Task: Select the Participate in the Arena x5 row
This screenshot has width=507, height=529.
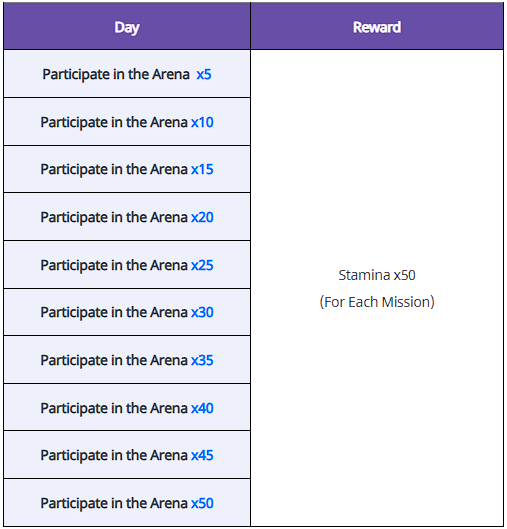Action: coord(127,74)
